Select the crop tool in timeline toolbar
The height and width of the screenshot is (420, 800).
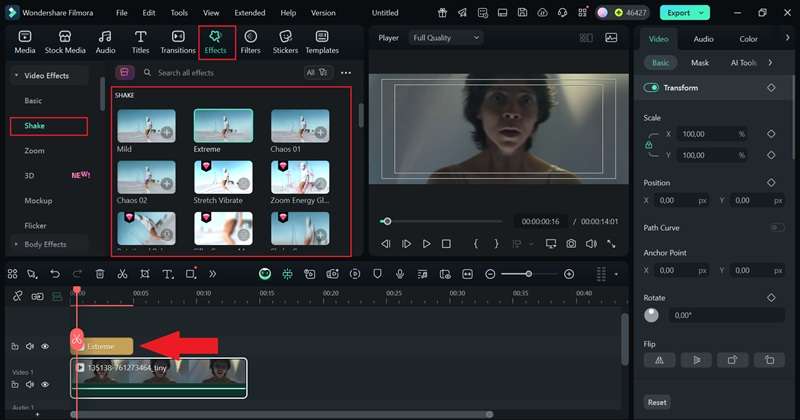[145, 274]
